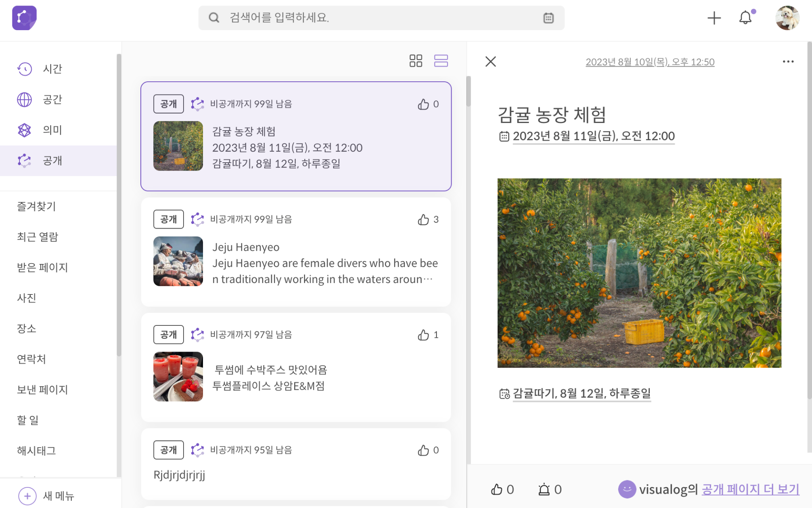Open 최근 열람 in the sidebar

tap(38, 237)
